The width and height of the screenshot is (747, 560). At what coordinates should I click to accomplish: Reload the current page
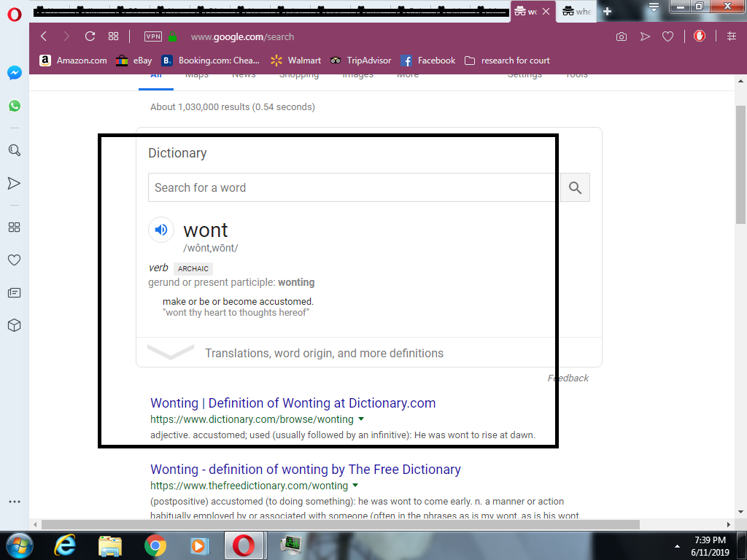tap(90, 36)
